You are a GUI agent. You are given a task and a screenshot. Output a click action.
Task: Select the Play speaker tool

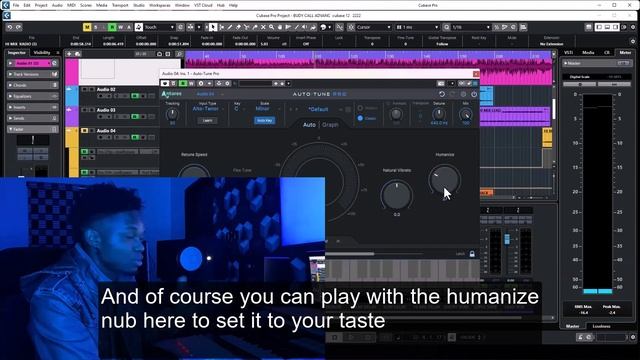pyautogui.click(x=304, y=27)
